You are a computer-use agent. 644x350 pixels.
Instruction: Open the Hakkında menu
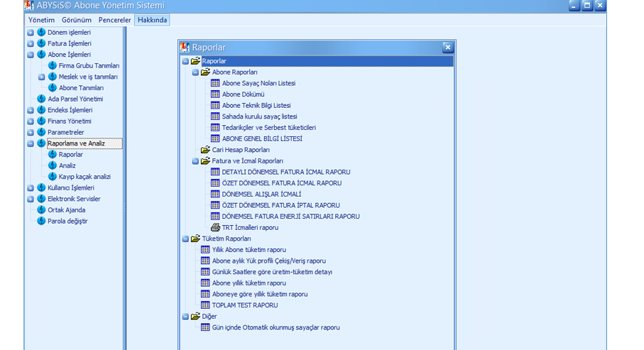point(153,20)
